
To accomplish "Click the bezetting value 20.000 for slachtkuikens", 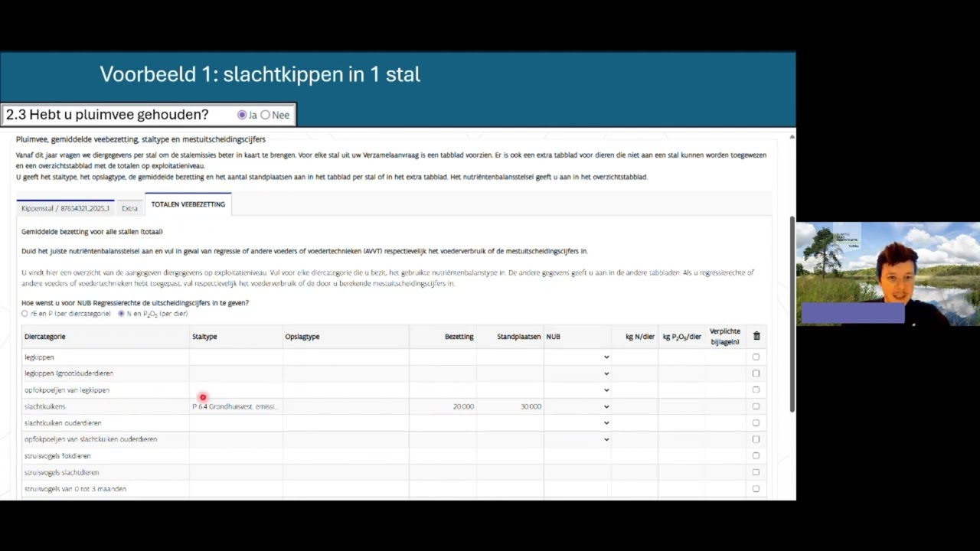I will pyautogui.click(x=463, y=406).
